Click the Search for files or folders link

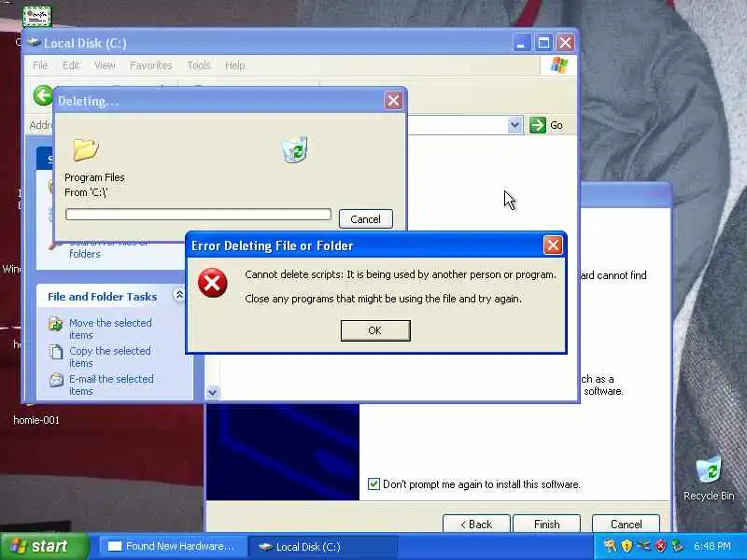(x=107, y=248)
